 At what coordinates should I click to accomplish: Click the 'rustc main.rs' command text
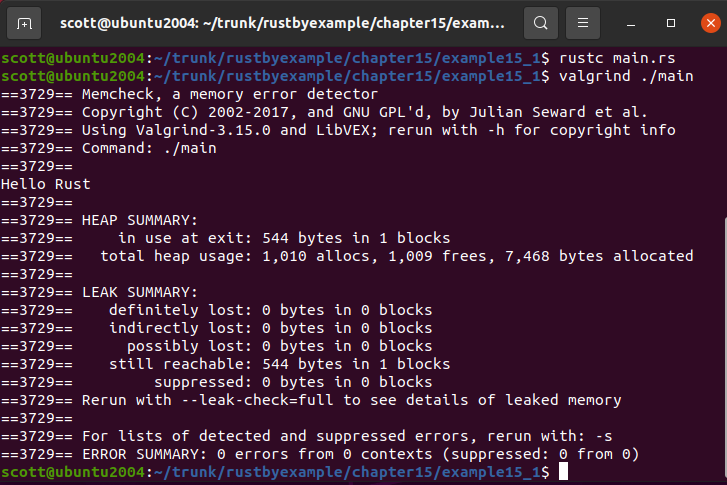(x=617, y=58)
